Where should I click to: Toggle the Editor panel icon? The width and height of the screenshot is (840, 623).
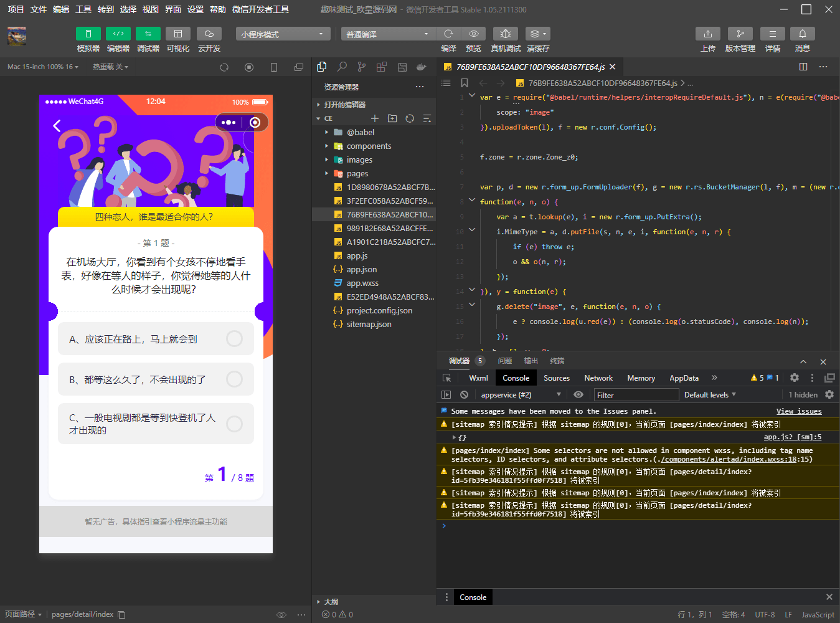click(118, 34)
